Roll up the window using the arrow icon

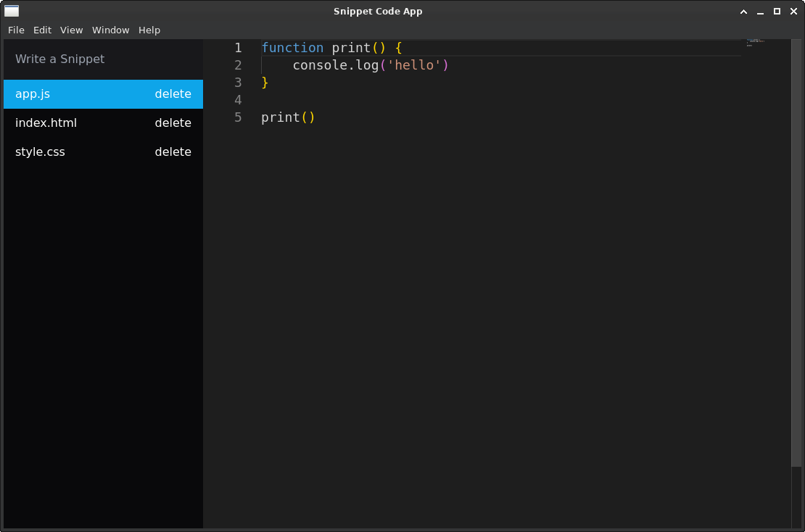pos(743,11)
